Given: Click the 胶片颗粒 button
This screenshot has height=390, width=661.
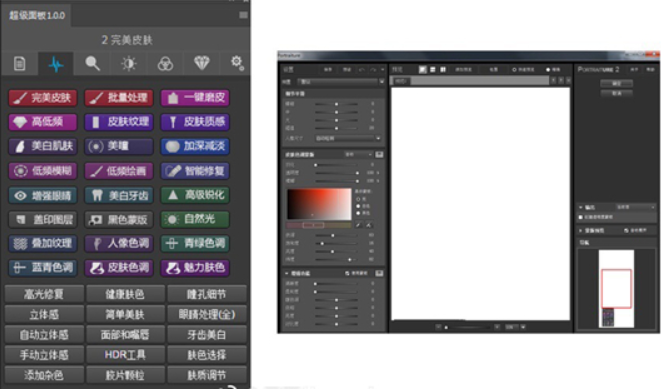Looking at the screenshot, I should pyautogui.click(x=125, y=375).
